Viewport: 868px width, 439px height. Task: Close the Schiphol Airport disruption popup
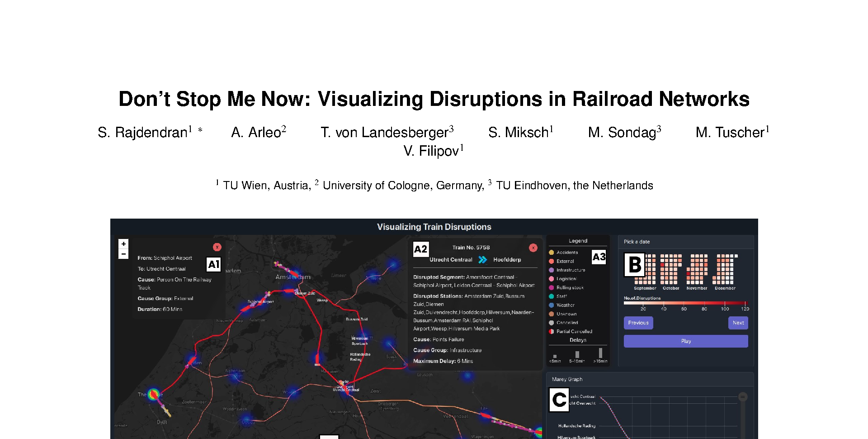coord(217,247)
